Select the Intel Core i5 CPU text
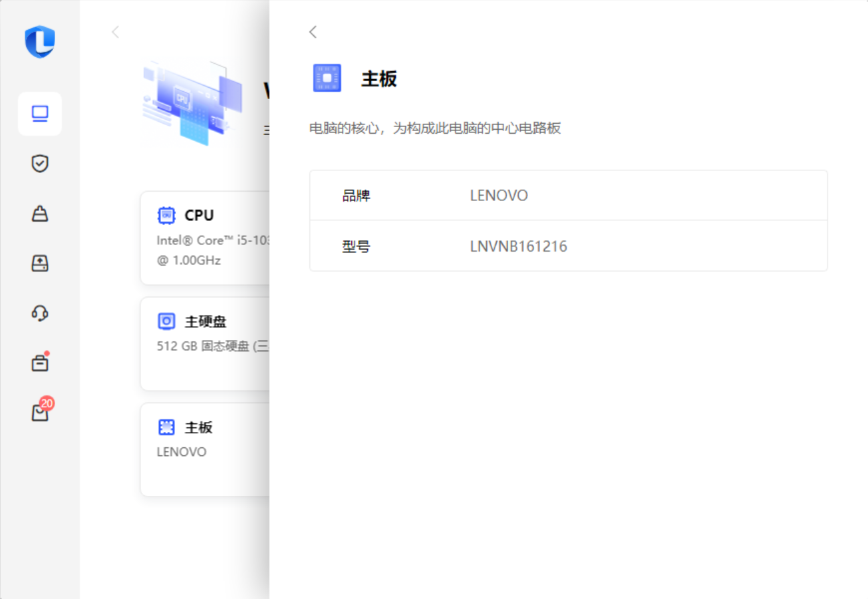868x599 pixels. pos(214,240)
